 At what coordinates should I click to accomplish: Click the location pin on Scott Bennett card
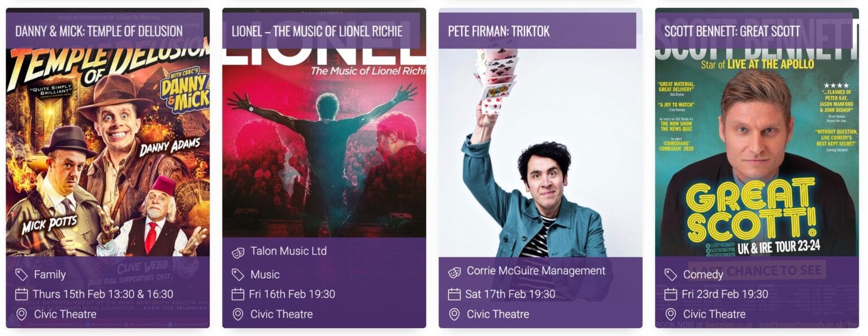click(x=671, y=314)
